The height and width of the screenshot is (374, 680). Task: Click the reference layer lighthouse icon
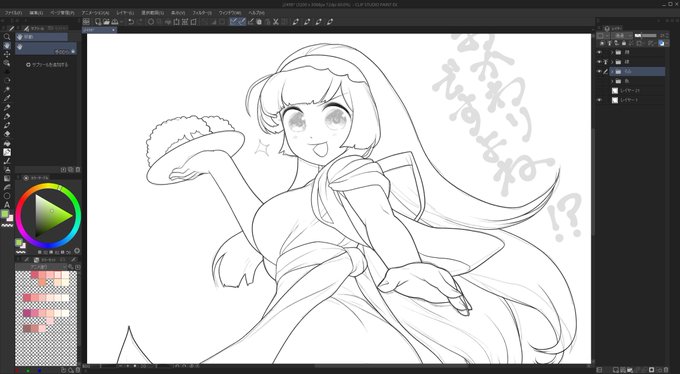(x=609, y=43)
